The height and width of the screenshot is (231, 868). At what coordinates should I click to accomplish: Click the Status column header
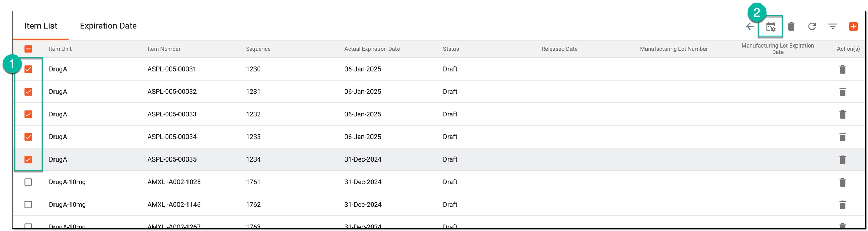[451, 49]
